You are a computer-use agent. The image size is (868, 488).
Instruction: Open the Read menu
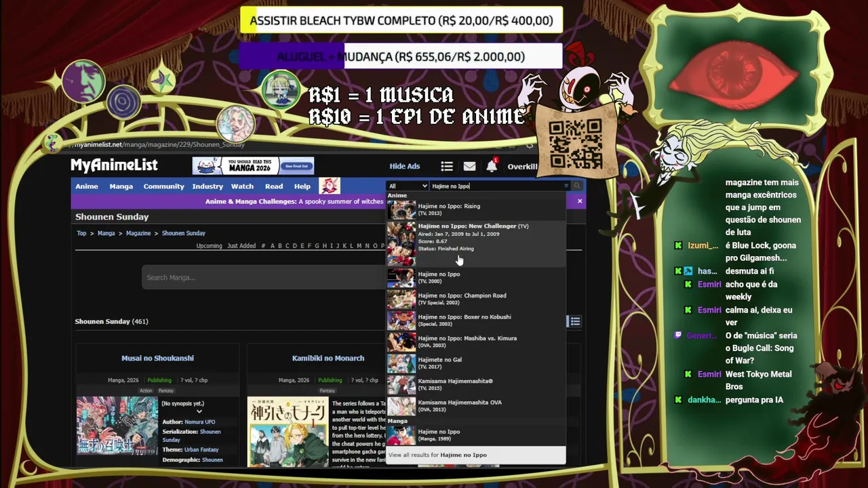[x=274, y=186]
